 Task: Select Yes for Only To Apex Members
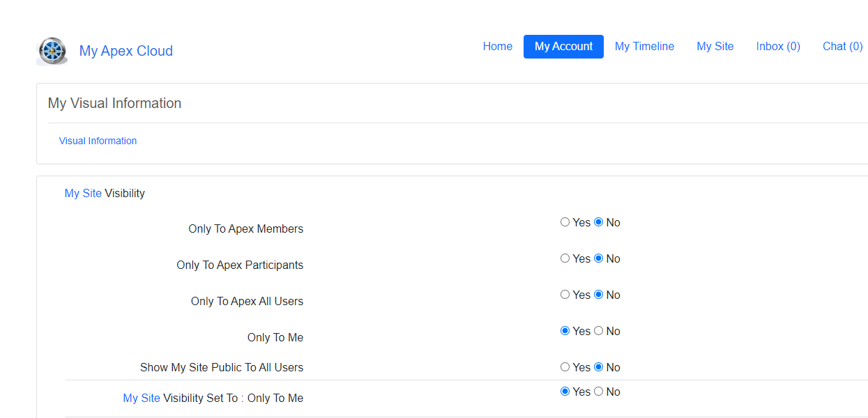[565, 222]
